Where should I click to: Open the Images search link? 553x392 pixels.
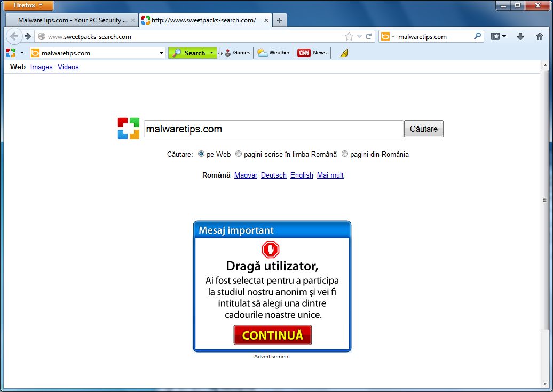pos(41,67)
